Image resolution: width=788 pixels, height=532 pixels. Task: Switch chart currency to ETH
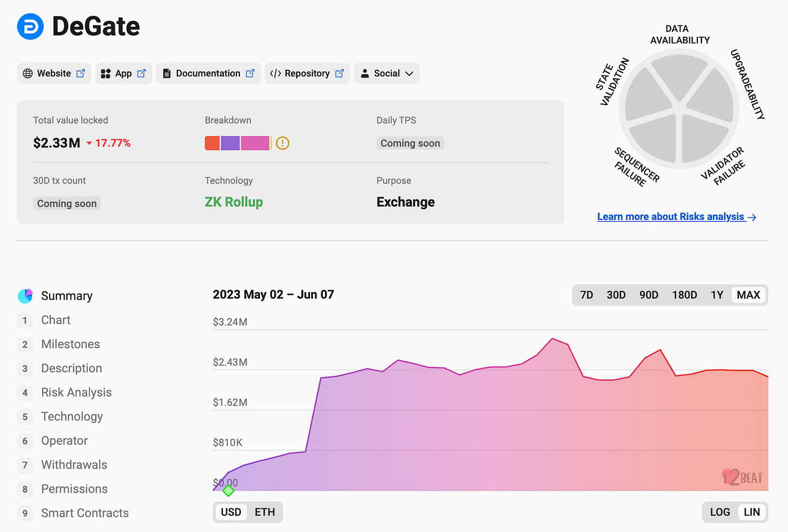(265, 512)
